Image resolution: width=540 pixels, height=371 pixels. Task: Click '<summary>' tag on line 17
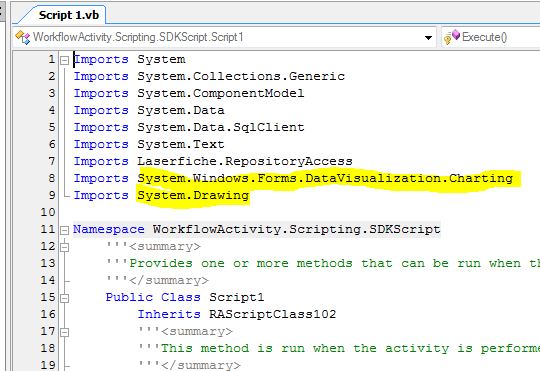tap(197, 331)
